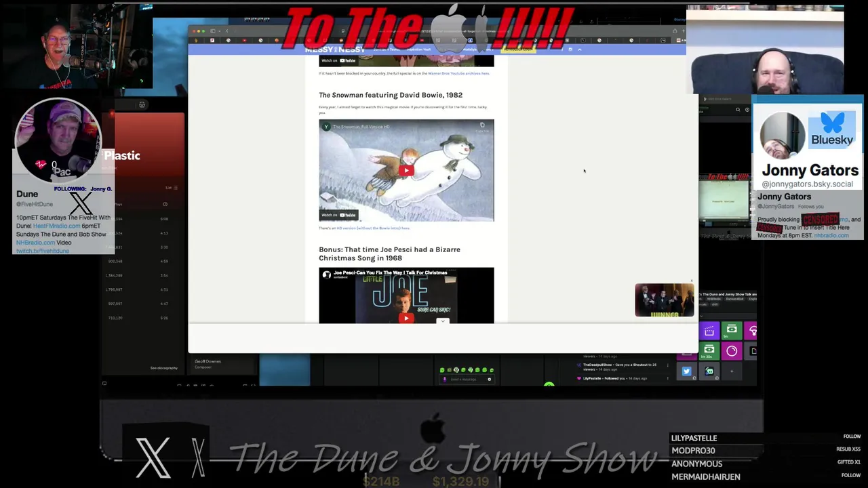This screenshot has height=488, width=868.
Task: Select LILYPASTELLE in the recent events list
Action: coord(694,438)
